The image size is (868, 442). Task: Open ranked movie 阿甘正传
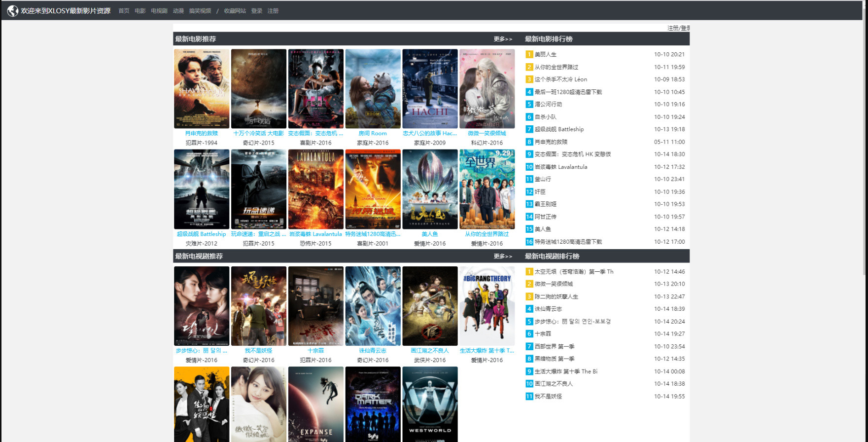tap(546, 217)
